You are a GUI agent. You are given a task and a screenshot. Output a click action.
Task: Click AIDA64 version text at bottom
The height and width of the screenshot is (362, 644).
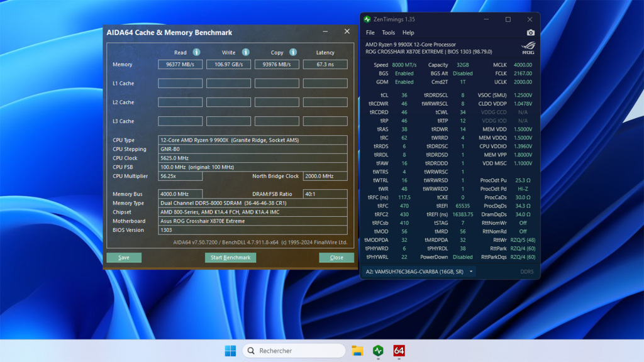click(x=260, y=243)
